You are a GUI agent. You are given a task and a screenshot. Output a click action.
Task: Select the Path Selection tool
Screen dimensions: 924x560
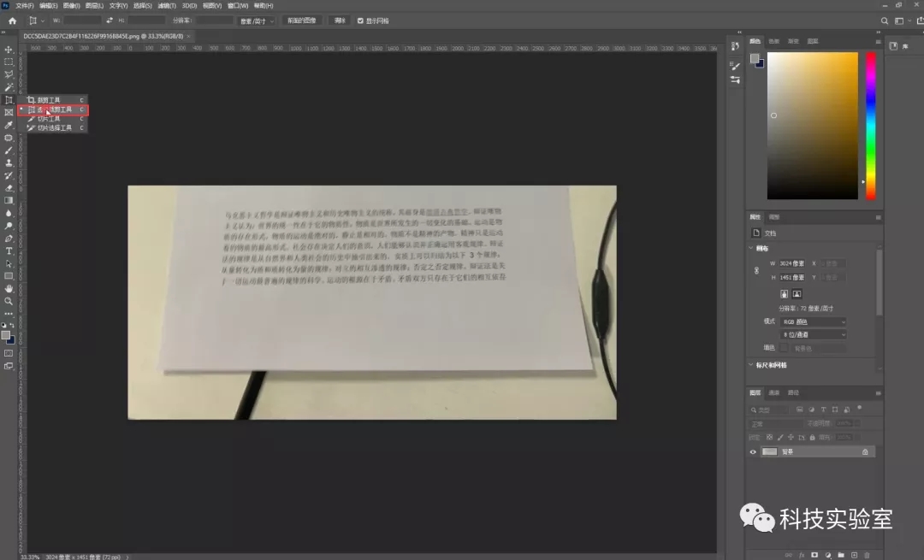click(9, 263)
